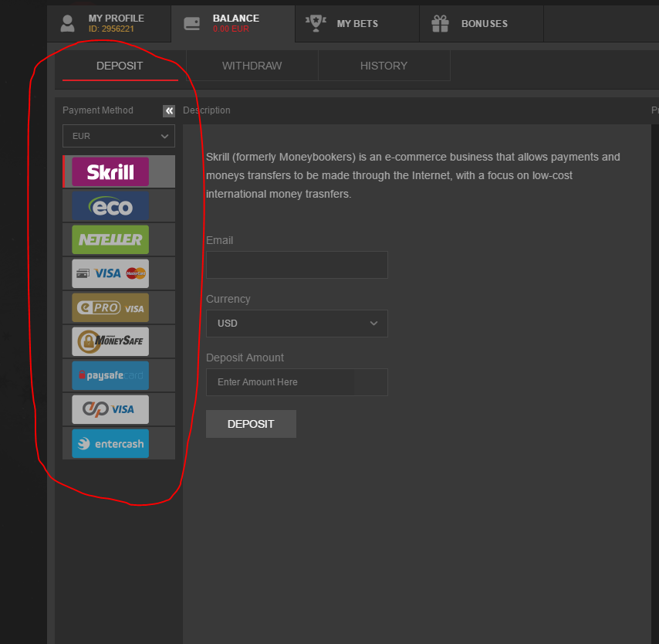
Task: Click the profile ID 2956221 text
Action: pyautogui.click(x=111, y=29)
